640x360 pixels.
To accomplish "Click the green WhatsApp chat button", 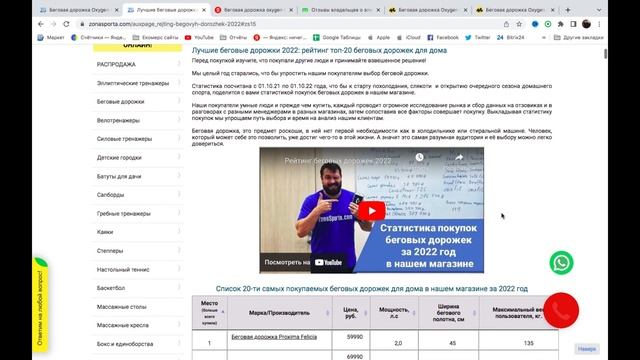I will click(561, 263).
